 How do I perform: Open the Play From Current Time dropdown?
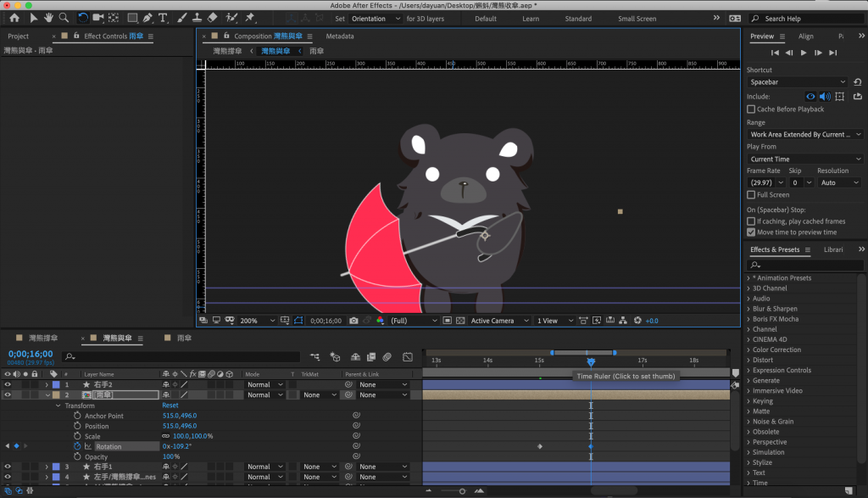coord(804,159)
